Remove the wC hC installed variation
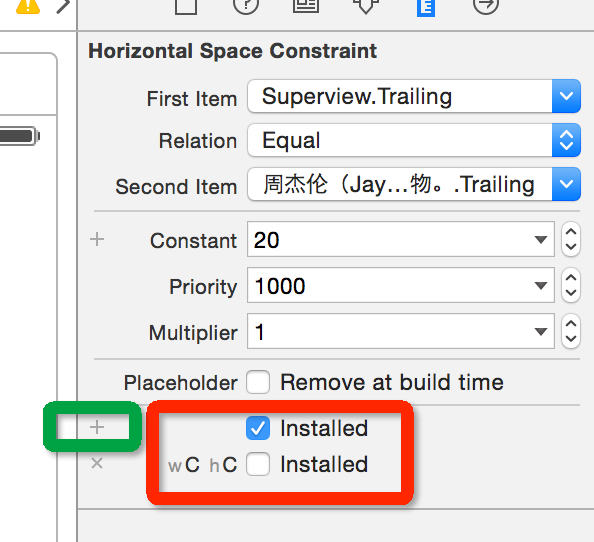Screen dimensions: 594x542 click(97, 463)
